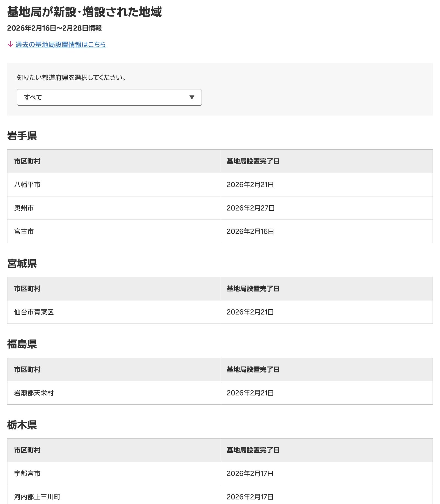Click the 栃木県 section heading
This screenshot has width=440, height=504.
click(22, 425)
